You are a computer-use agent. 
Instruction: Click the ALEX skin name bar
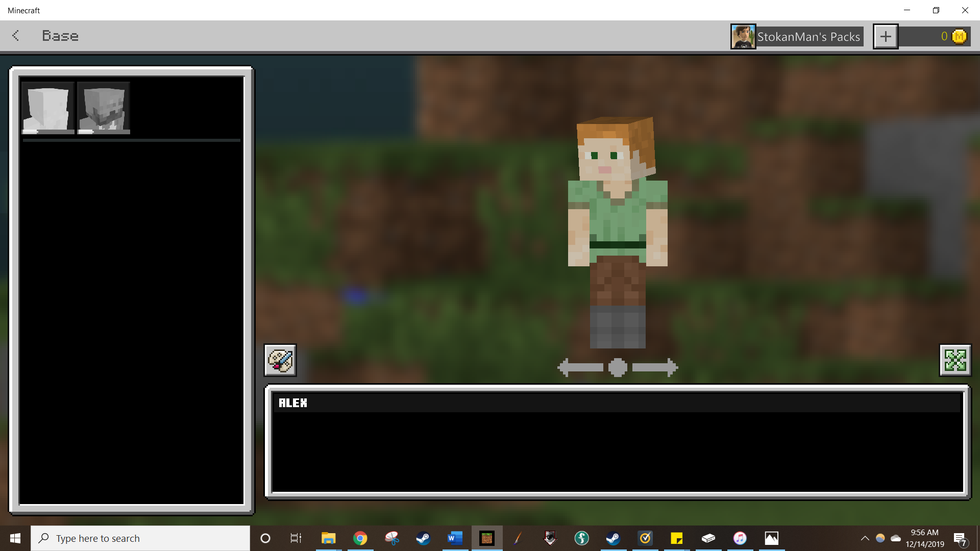(x=617, y=403)
